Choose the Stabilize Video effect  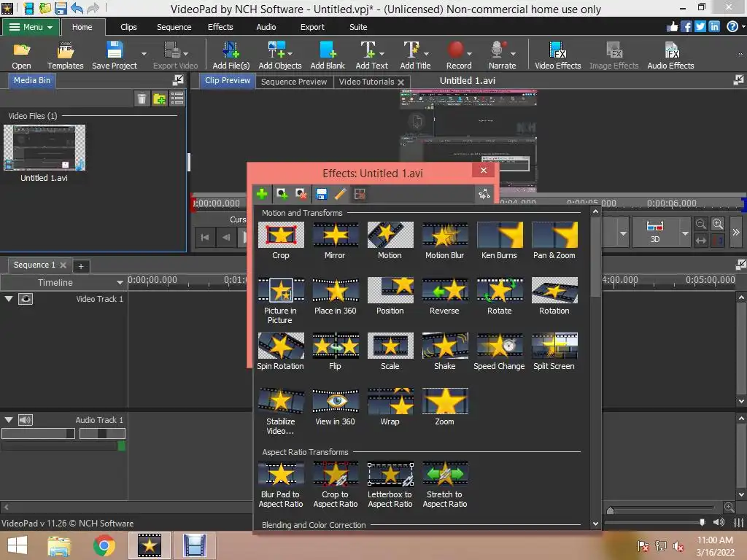coord(281,411)
